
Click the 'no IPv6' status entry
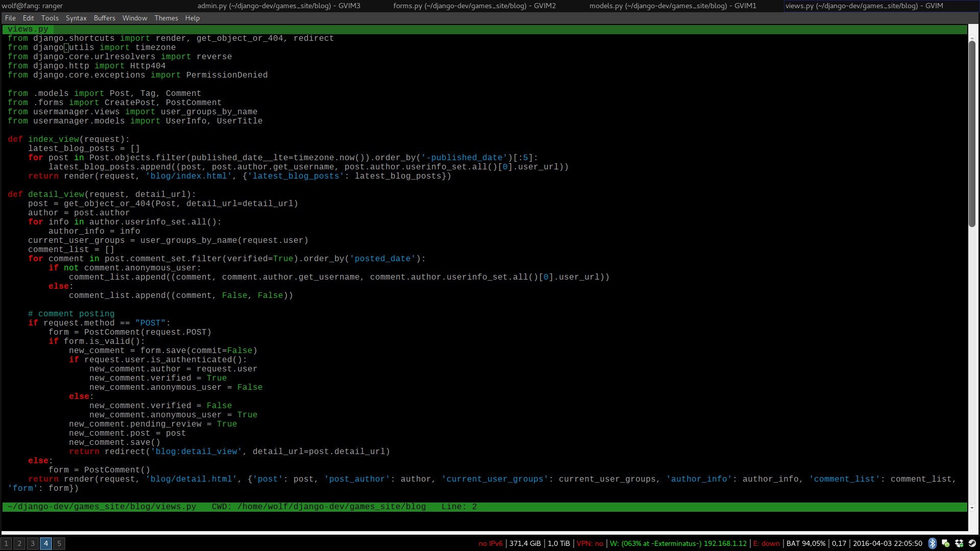pos(491,543)
